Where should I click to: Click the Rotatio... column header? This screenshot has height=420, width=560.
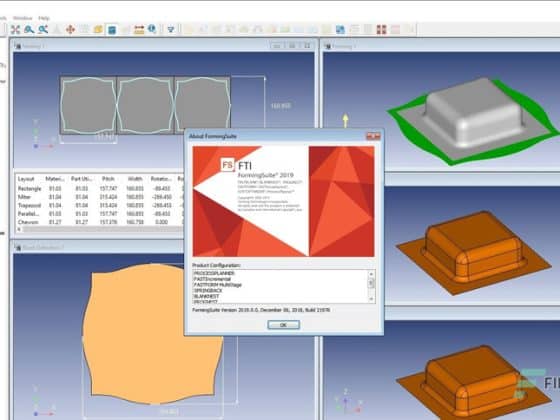[x=161, y=179]
